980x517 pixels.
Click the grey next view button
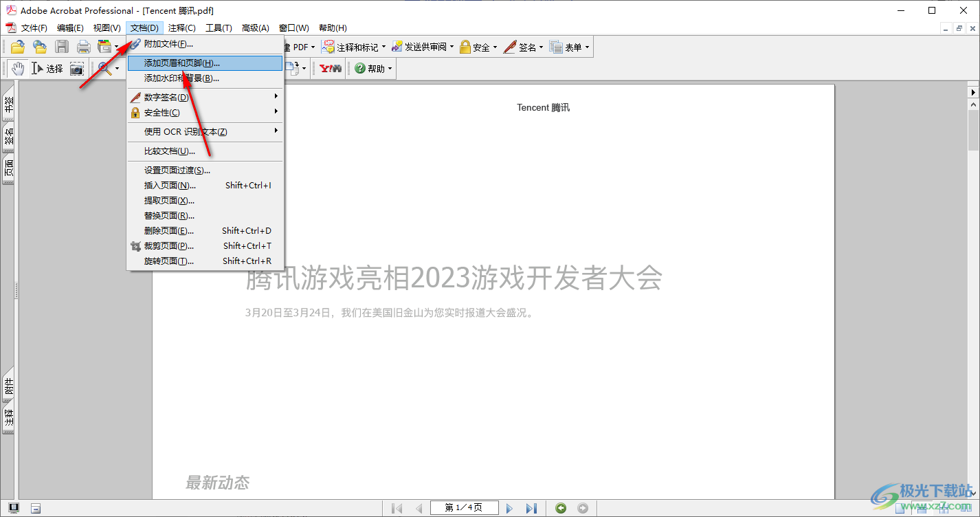click(583, 508)
